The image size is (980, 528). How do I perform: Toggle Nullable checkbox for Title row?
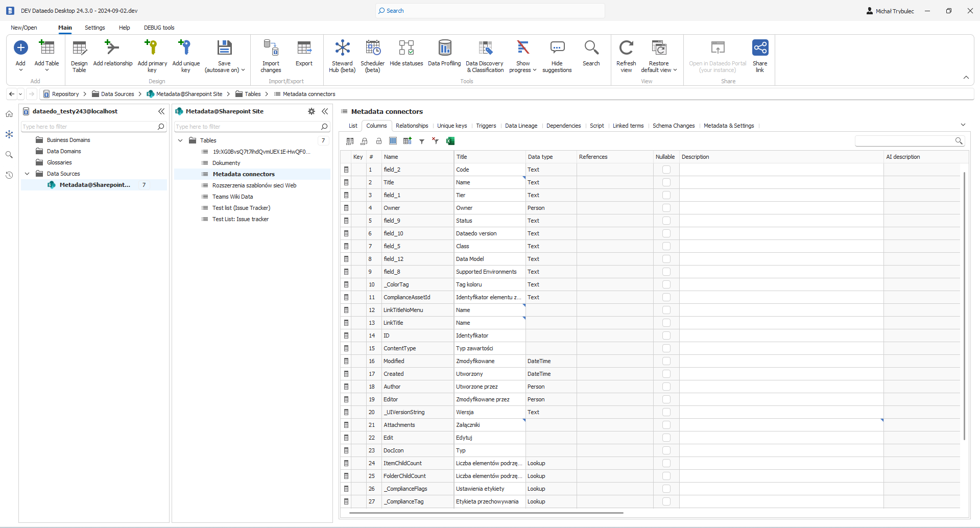coord(666,182)
